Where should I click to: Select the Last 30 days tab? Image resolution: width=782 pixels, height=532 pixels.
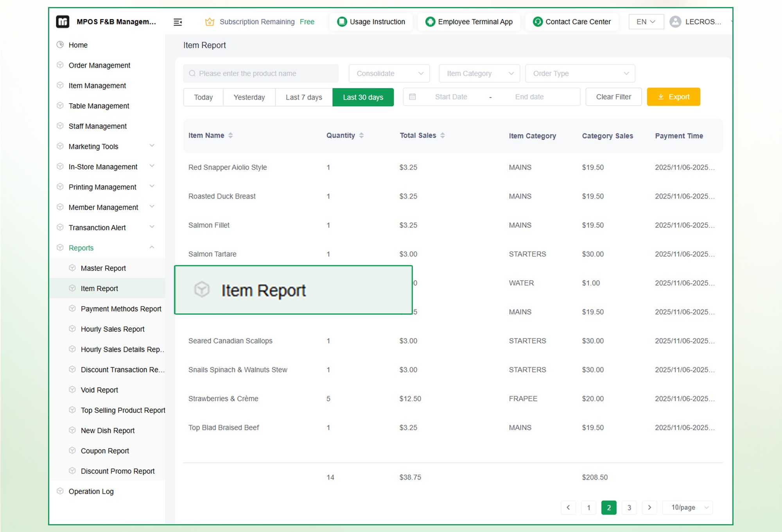[363, 97]
